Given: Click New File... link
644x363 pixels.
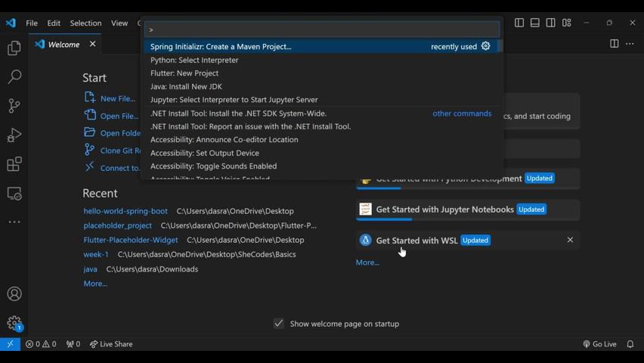Looking at the screenshot, I should click(110, 98).
